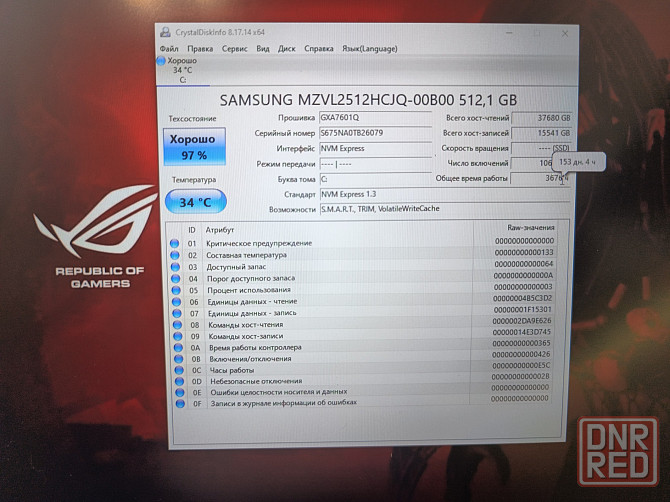Click the Интерфейс field NVM Express
This screenshot has width=670, height=502.
coord(376,149)
